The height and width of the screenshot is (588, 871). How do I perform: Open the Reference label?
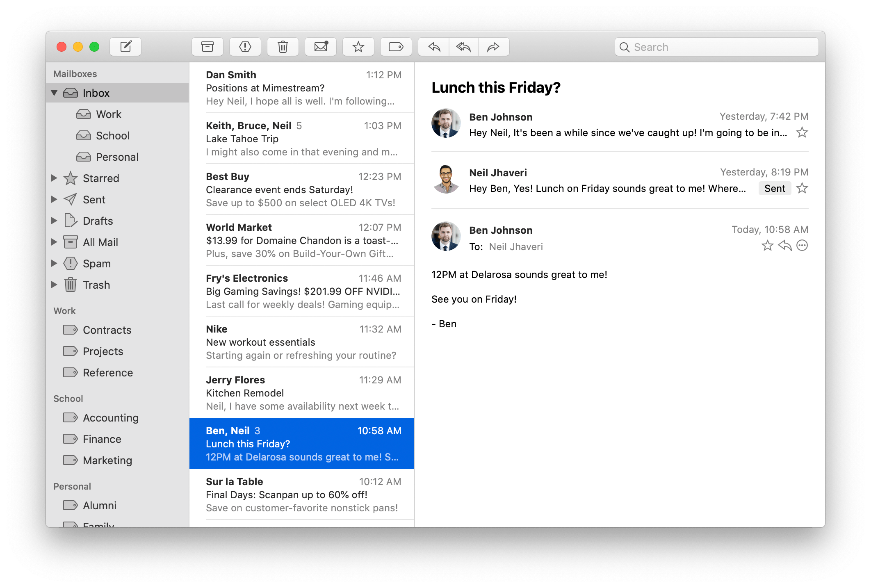click(118, 372)
